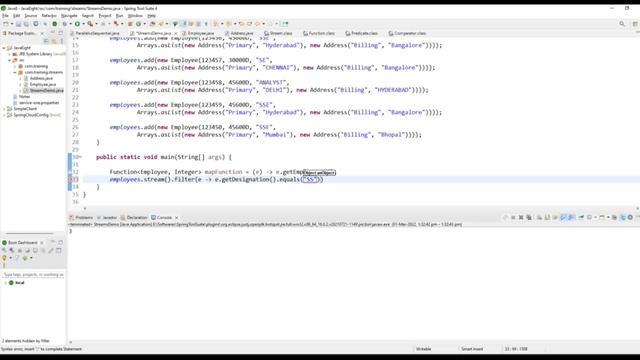This screenshot has height=360, width=640.
Task: Click the Save toolbar icon
Action: point(18,24)
